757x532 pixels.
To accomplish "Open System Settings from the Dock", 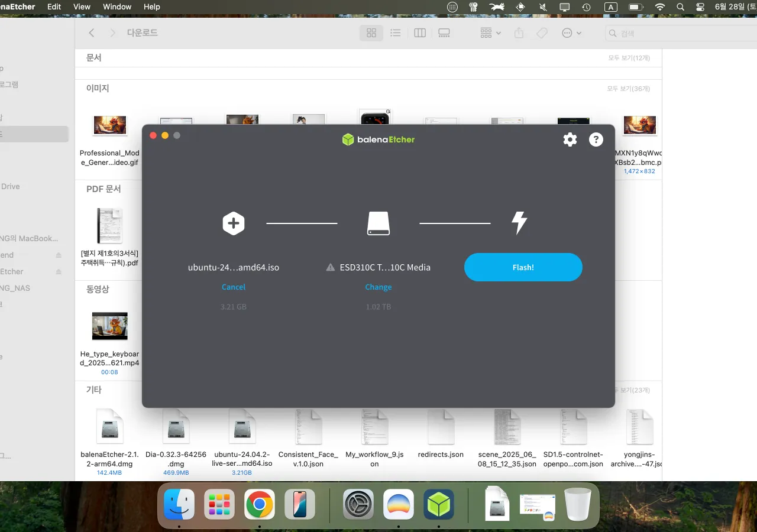I will tap(358, 505).
